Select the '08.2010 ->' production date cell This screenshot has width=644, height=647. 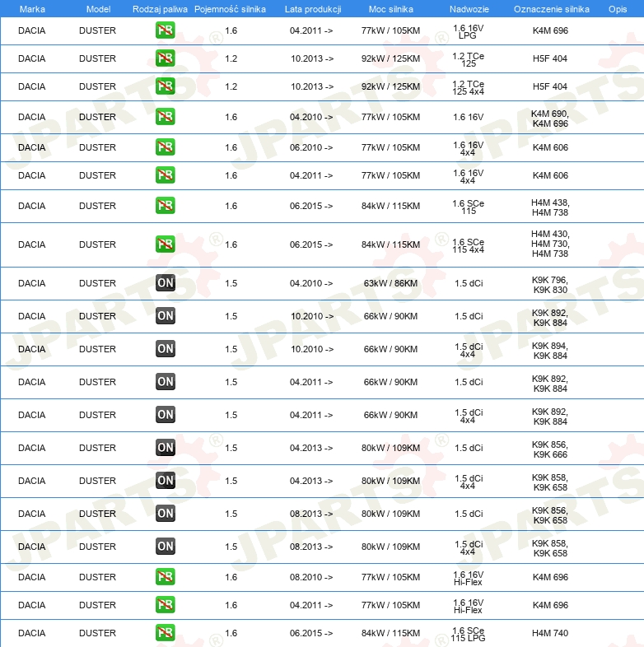[311, 577]
